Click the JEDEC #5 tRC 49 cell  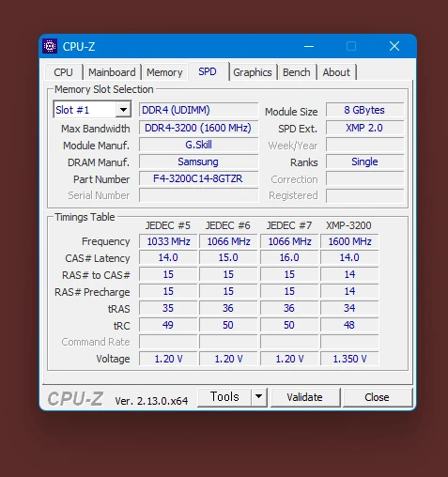tap(168, 325)
